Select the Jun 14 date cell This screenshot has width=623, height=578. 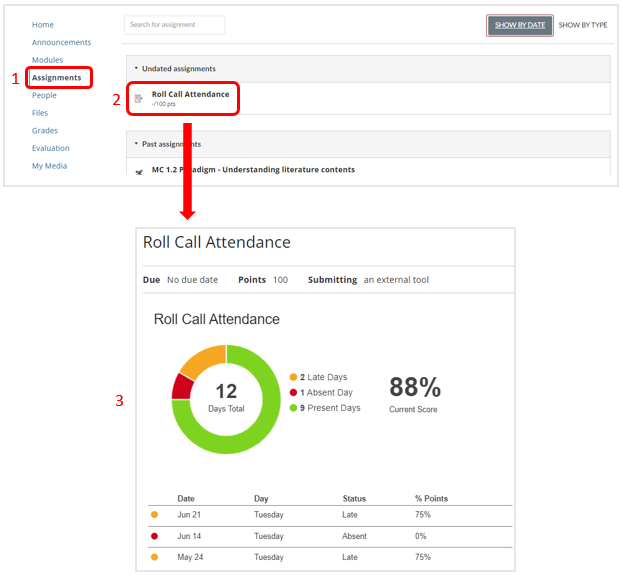coord(189,536)
